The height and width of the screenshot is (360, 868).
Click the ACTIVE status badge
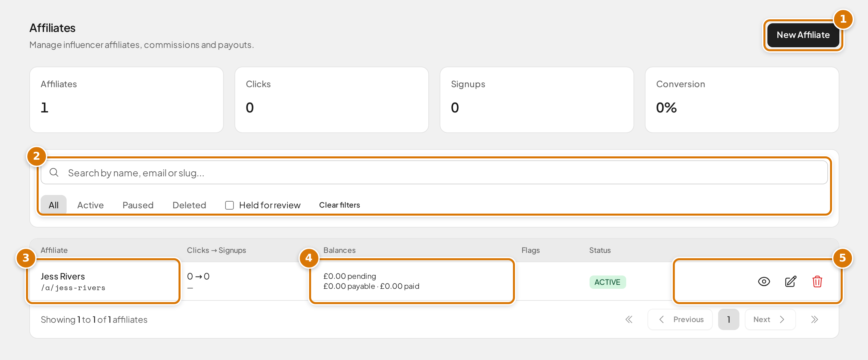607,282
